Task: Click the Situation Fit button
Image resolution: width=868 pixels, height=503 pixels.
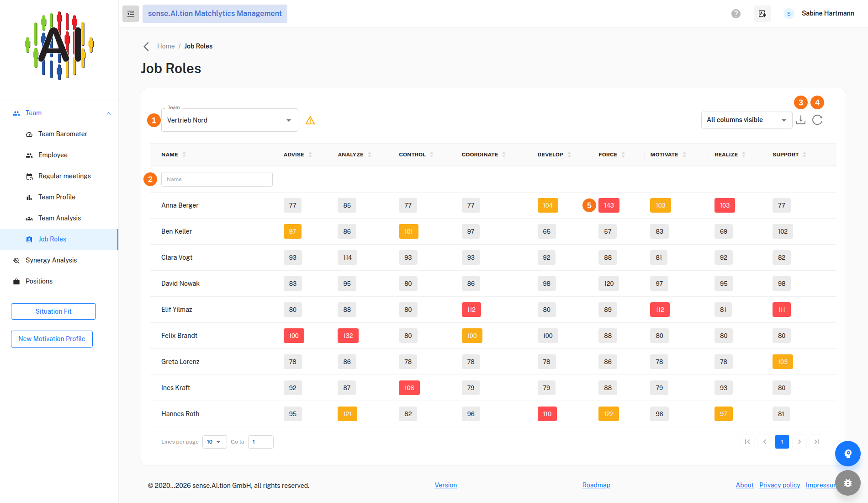Action: 53,311
